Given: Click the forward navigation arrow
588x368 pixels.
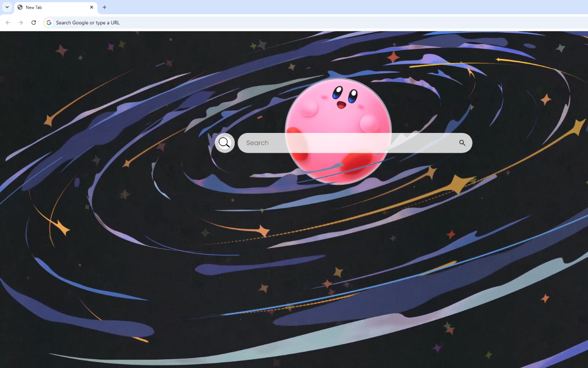Looking at the screenshot, I should coord(21,22).
